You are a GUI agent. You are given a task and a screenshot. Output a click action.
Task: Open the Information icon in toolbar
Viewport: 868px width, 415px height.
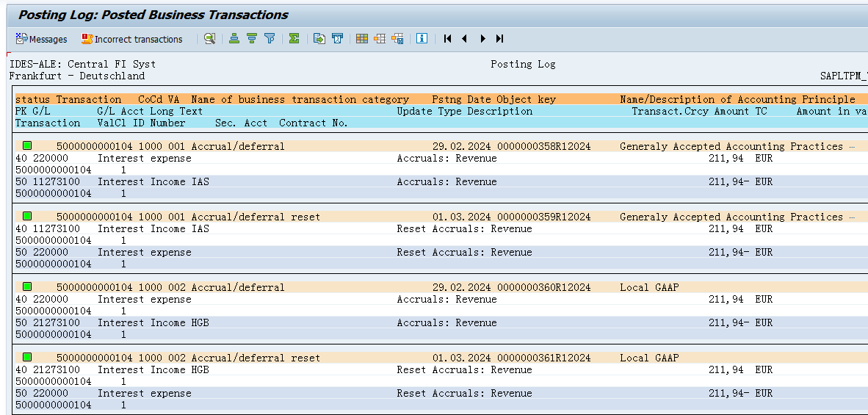(x=422, y=39)
